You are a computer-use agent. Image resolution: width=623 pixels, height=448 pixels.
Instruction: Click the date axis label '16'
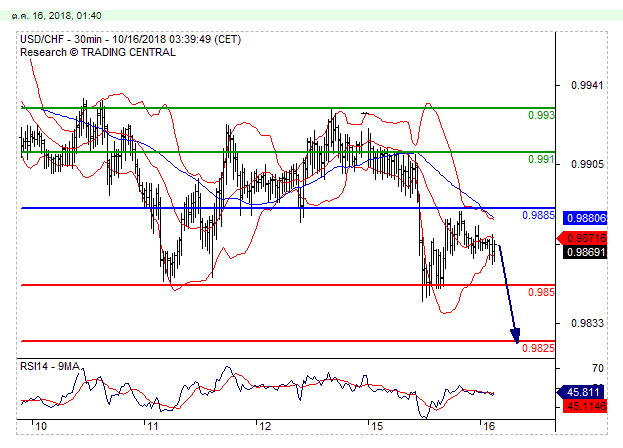pos(489,427)
